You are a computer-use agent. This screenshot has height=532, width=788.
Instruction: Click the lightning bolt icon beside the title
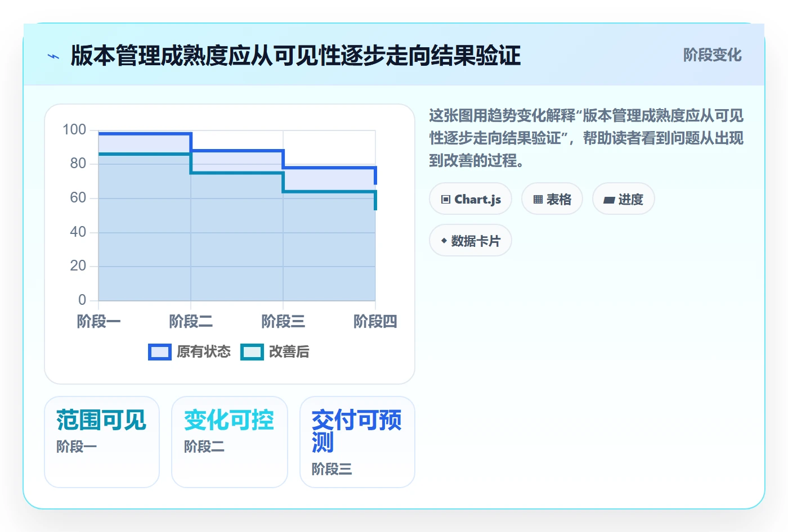[53, 56]
